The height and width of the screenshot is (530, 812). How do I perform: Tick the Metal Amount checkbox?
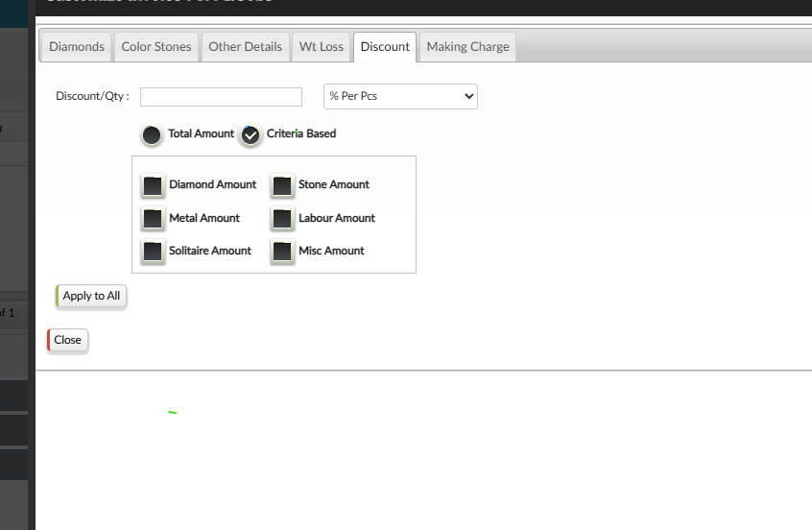point(153,219)
